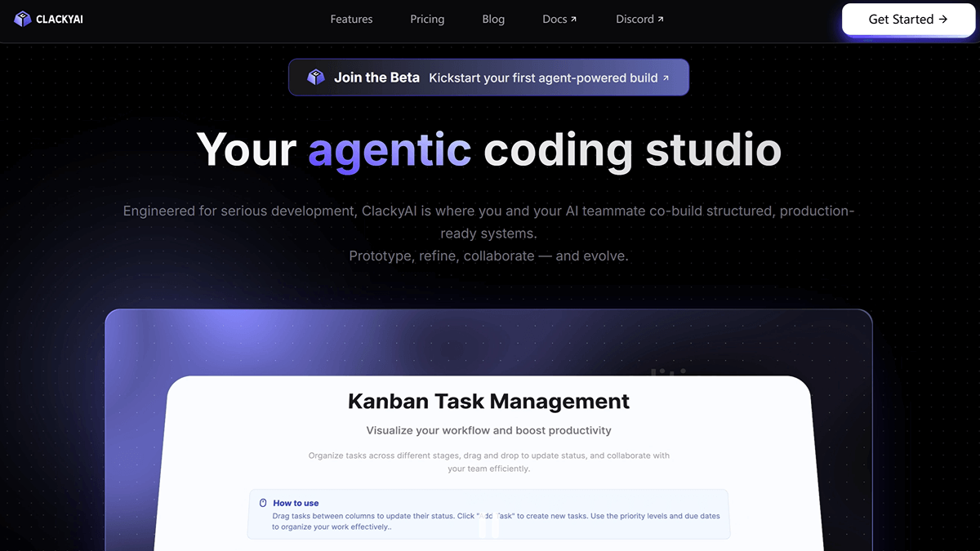Open the Blog nav link

click(493, 19)
